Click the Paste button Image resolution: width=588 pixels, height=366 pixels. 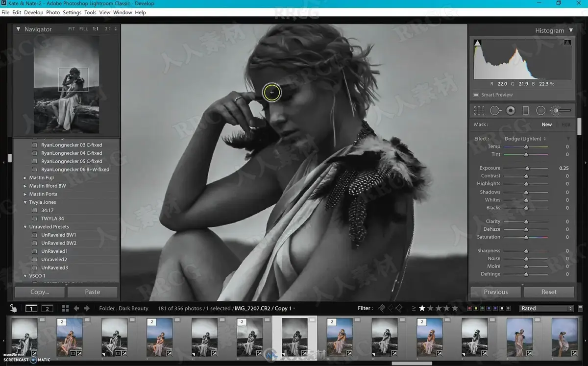click(x=93, y=292)
